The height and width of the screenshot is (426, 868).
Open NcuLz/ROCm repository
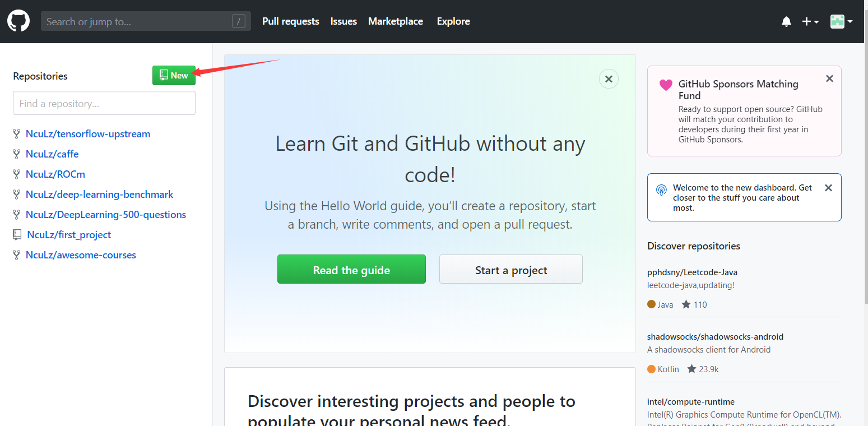point(55,174)
